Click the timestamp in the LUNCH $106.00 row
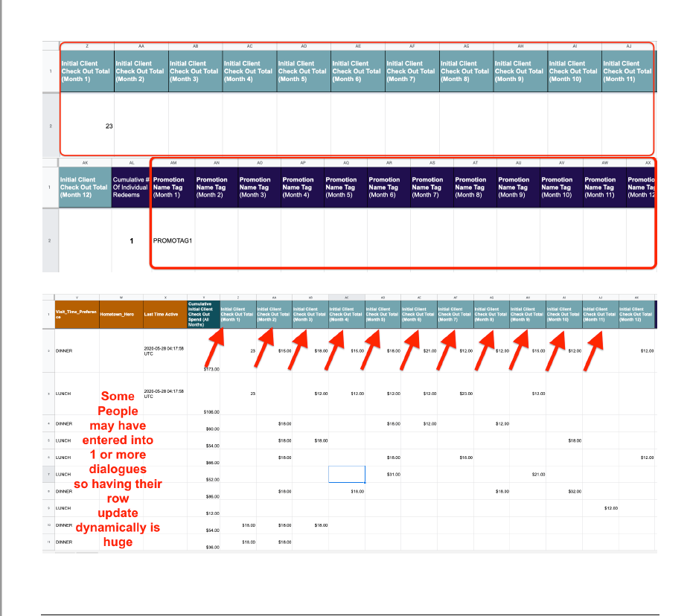Screen dimensions: 690x616 [x=165, y=394]
